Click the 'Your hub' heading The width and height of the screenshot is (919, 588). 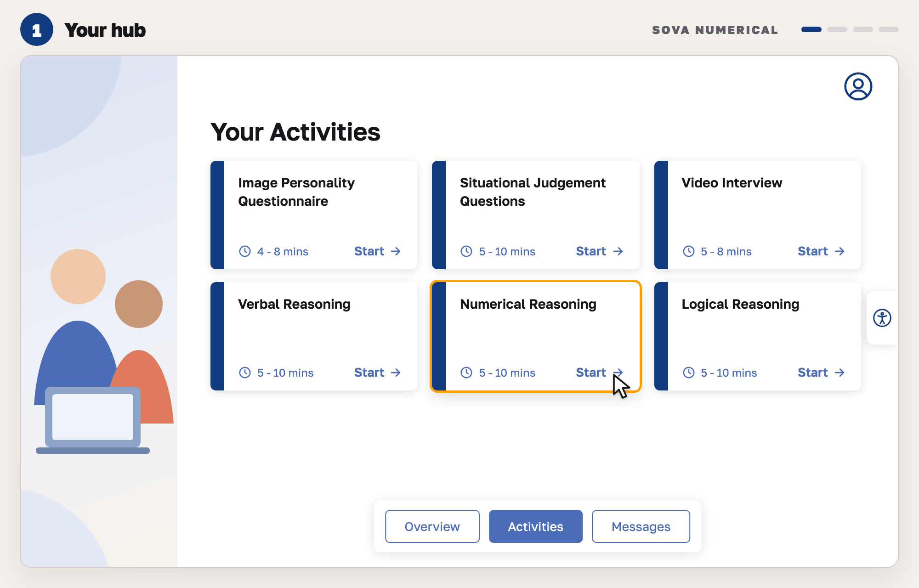(x=105, y=30)
